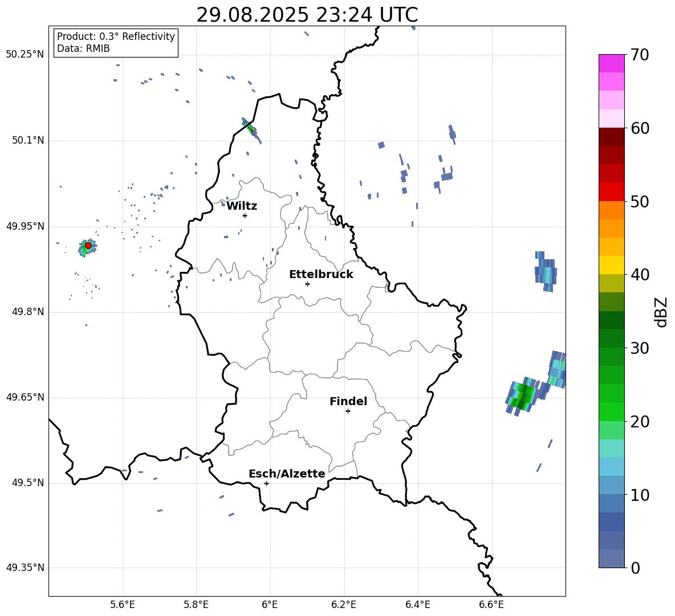Click the red radar site marker
The width and height of the screenshot is (675, 616).
88,246
